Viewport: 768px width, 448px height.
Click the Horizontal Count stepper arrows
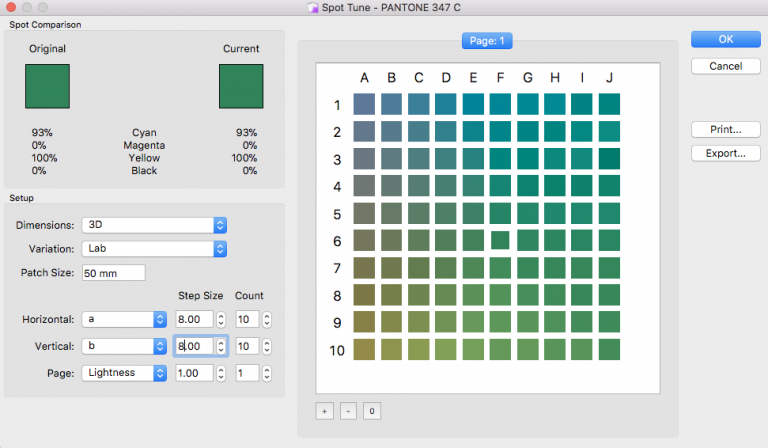click(265, 319)
